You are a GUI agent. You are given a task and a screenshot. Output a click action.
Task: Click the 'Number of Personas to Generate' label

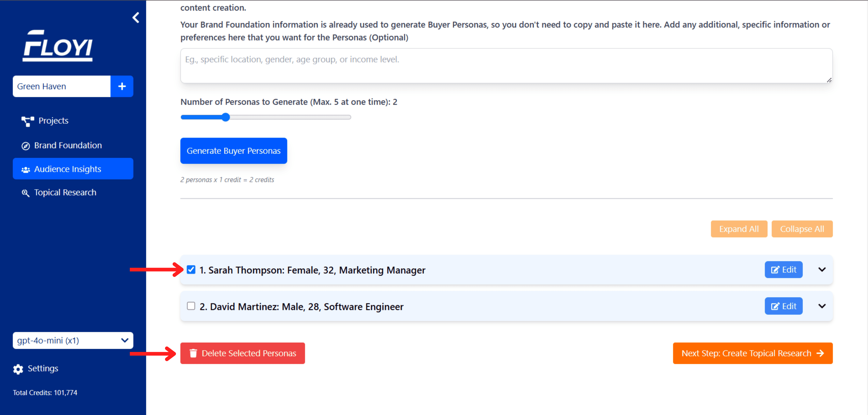point(289,102)
